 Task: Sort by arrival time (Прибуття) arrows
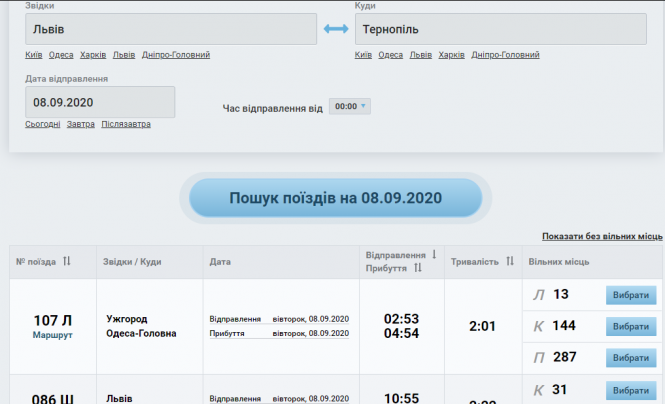click(418, 268)
